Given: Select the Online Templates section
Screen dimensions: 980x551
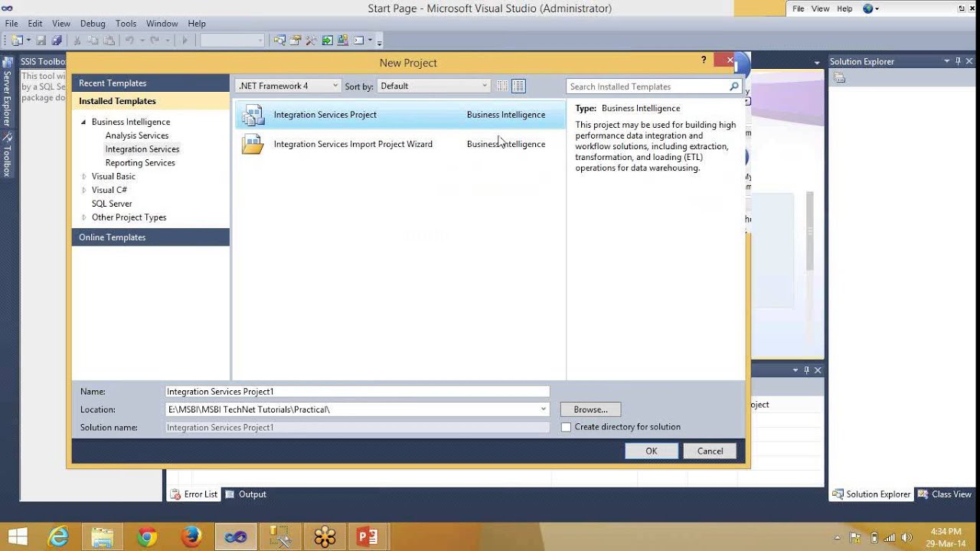Looking at the screenshot, I should point(150,237).
